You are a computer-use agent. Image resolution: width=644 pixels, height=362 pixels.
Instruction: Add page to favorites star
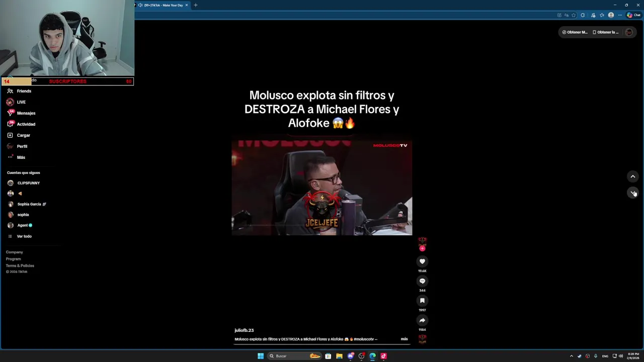click(x=574, y=15)
